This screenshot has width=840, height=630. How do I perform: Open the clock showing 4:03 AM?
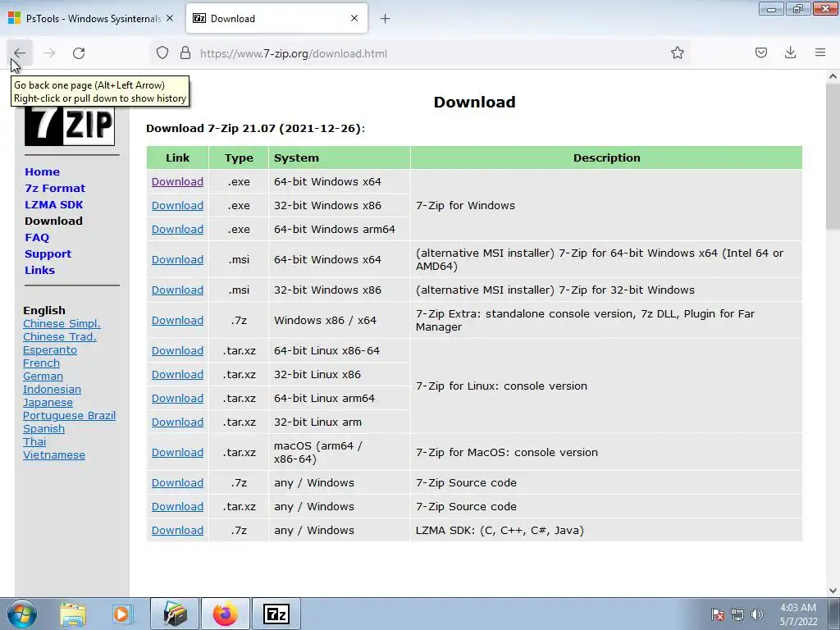(798, 614)
